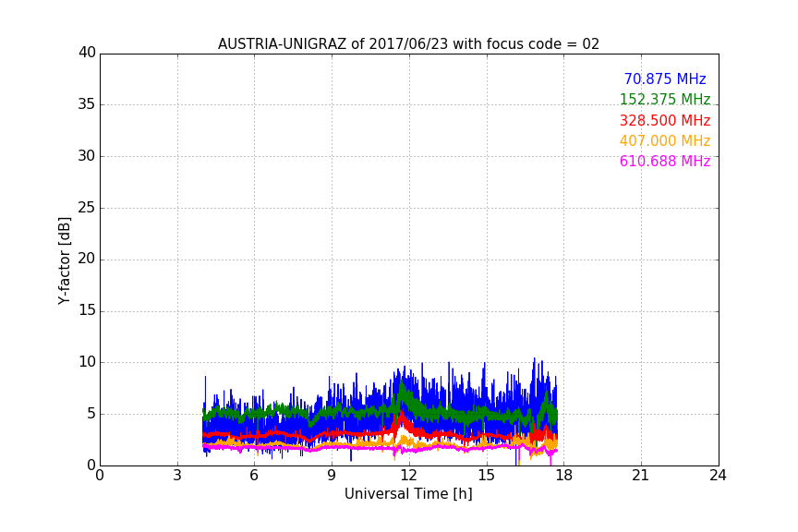Click the y-axis tick label 10
This screenshot has height=532, width=798.
point(87,362)
